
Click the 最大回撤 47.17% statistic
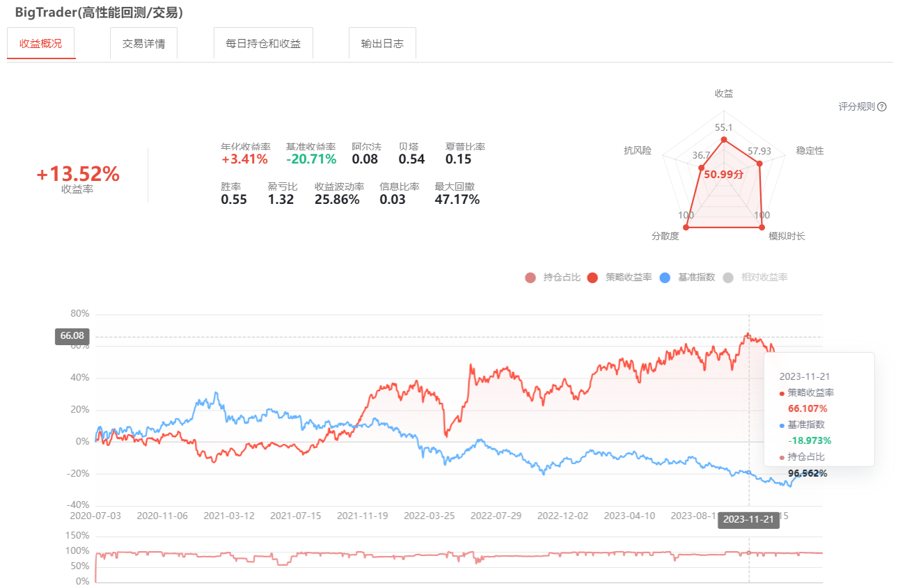tap(457, 200)
